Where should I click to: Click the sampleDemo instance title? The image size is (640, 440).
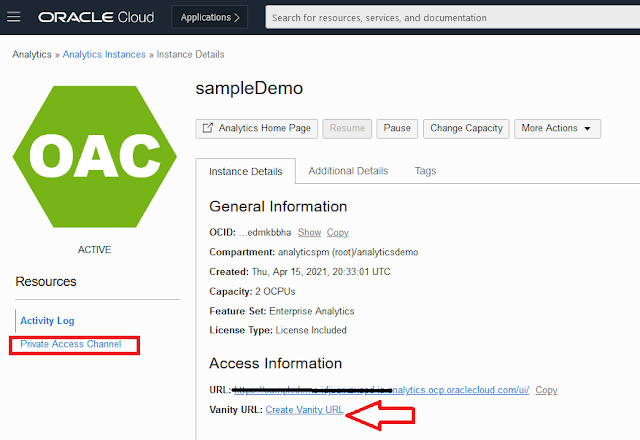249,88
